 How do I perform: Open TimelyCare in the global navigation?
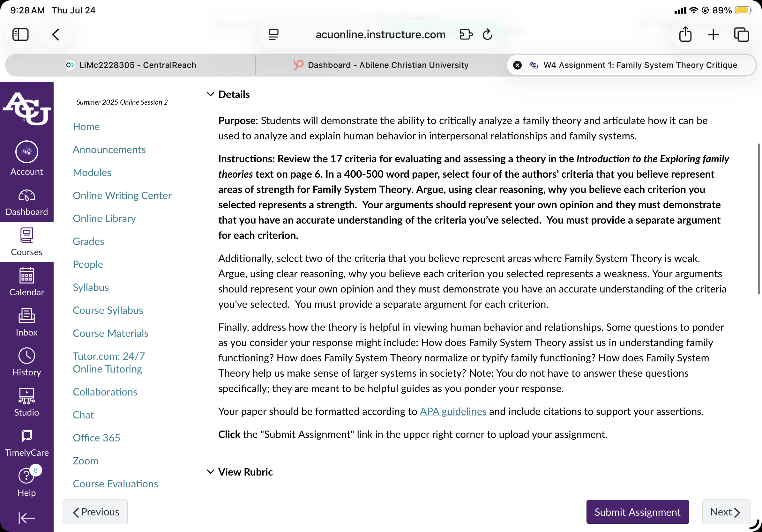[x=26, y=443]
